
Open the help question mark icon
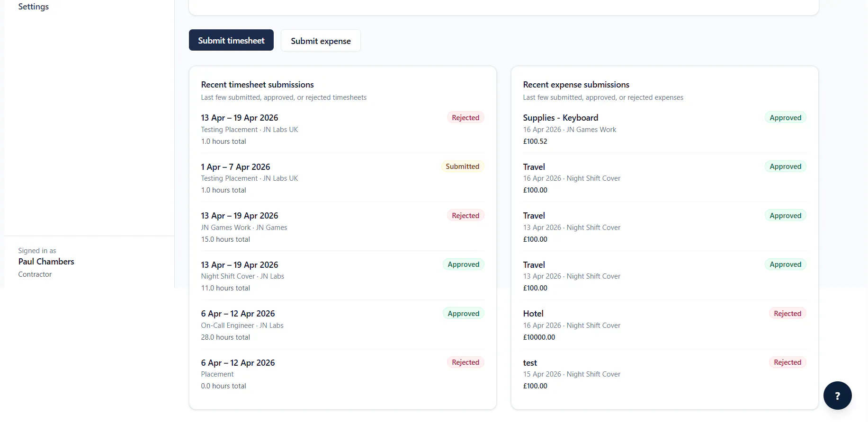click(837, 396)
